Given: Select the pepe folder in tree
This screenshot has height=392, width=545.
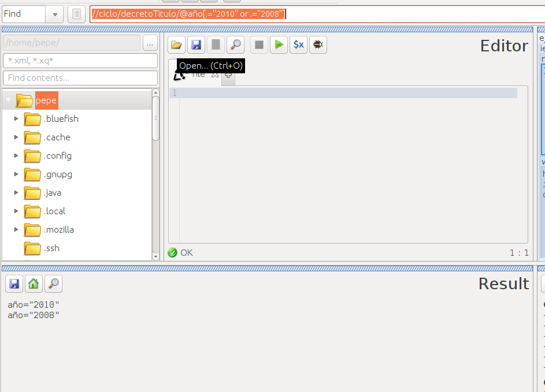Looking at the screenshot, I should click(x=46, y=100).
